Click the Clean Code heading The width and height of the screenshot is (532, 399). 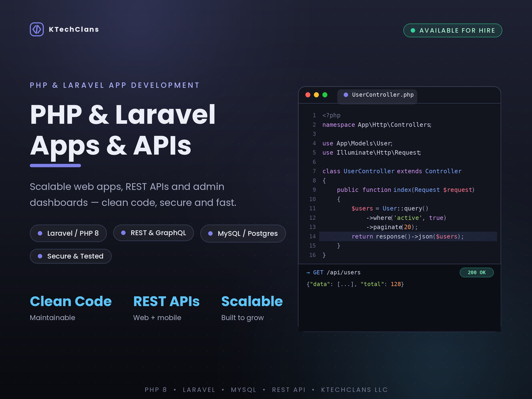pos(71,301)
